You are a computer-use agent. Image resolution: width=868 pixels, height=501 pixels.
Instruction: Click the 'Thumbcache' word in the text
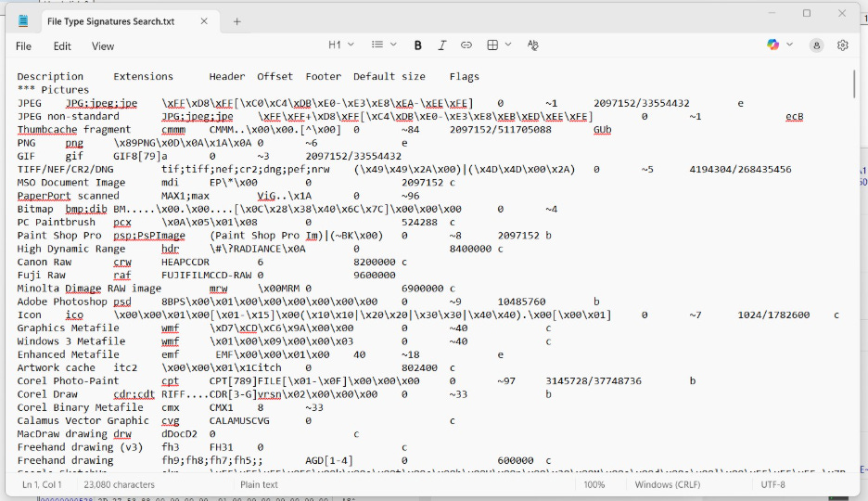coord(47,130)
